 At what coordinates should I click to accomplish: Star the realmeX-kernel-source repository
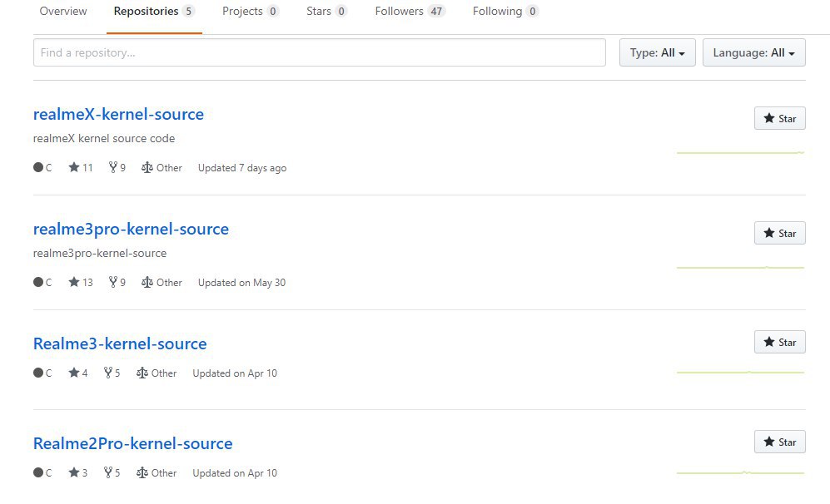[780, 118]
